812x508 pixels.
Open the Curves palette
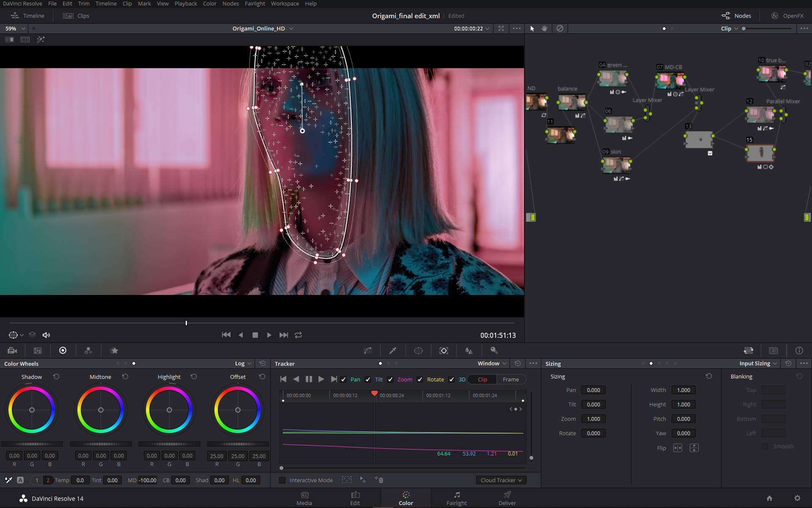(x=368, y=351)
